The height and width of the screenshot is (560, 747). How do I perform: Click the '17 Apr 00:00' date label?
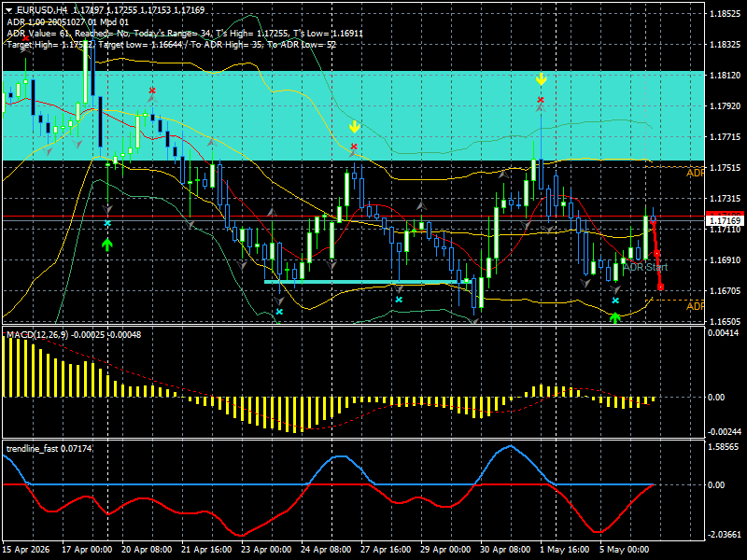click(87, 550)
